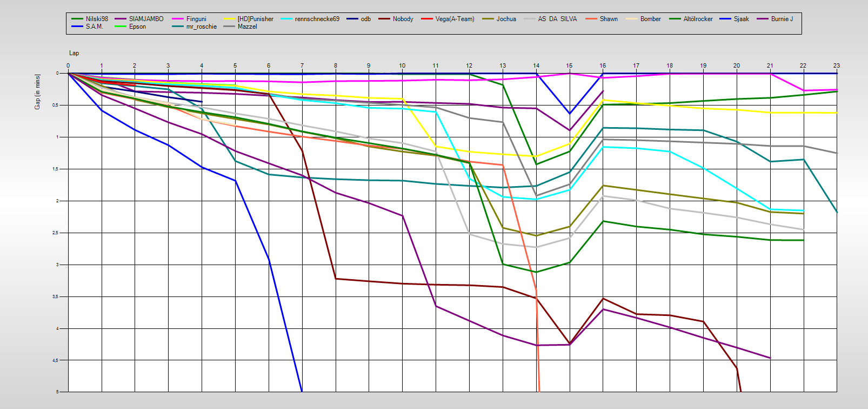Select the [HD]Punisher legend label
Viewport: 868px width, 409px height.
(x=255, y=19)
